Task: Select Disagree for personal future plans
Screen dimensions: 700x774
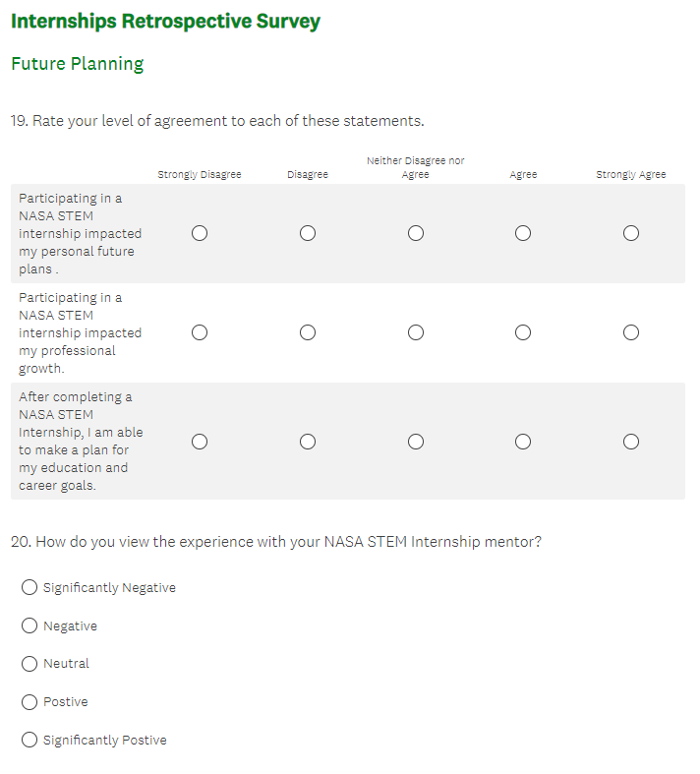Action: [x=308, y=233]
